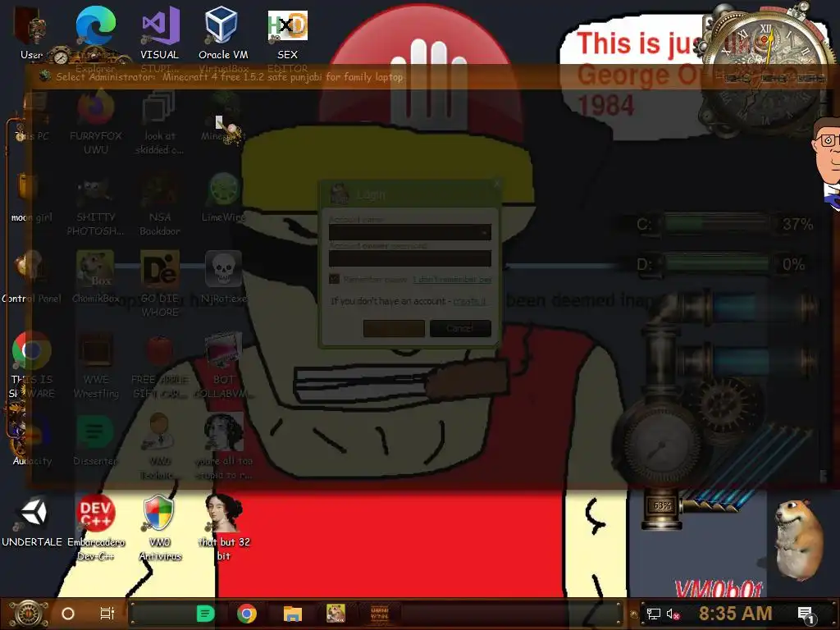Open the notification center icon
The image size is (840, 630).
806,614
